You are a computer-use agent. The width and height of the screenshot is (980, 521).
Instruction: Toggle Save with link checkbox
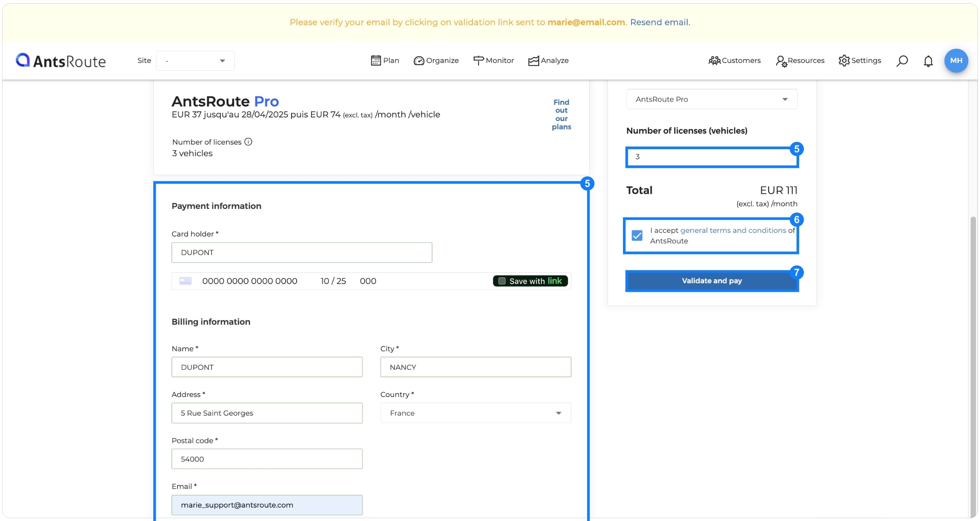[502, 281]
